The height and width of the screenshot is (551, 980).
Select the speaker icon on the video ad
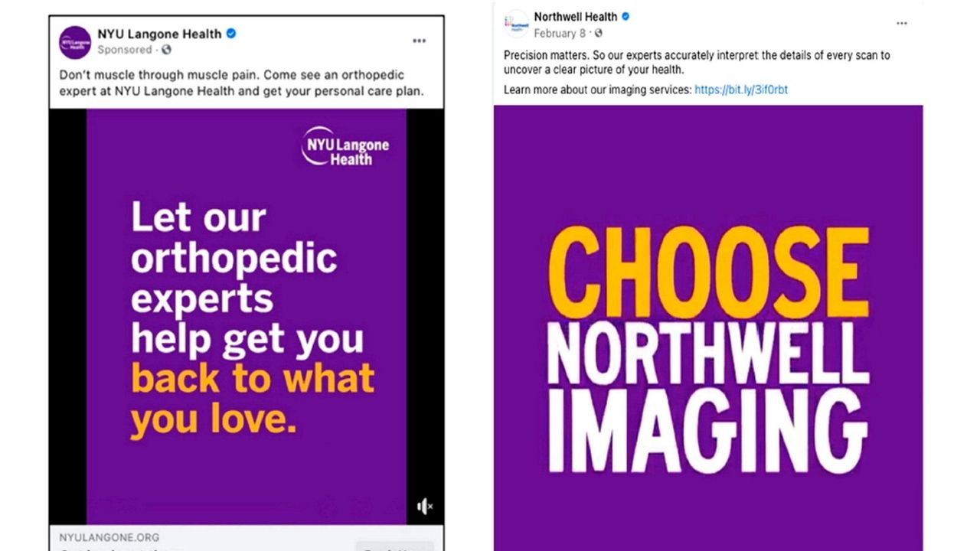click(x=425, y=505)
